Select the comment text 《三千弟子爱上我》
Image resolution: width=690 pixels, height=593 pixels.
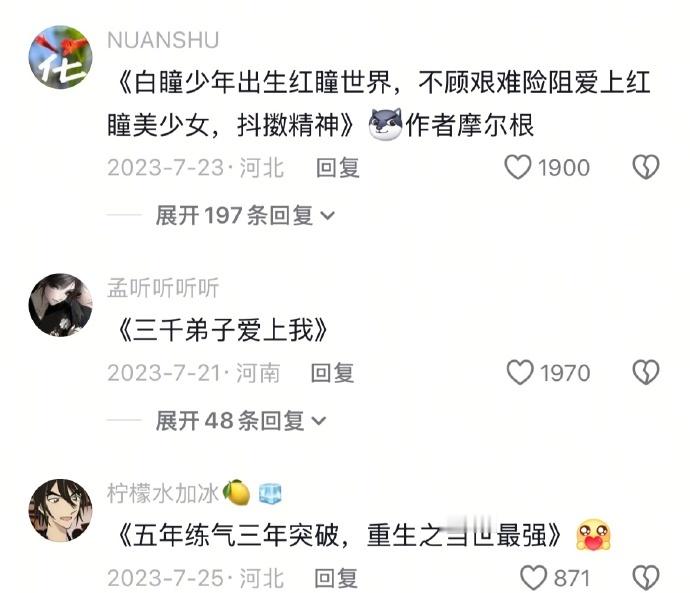click(x=223, y=329)
